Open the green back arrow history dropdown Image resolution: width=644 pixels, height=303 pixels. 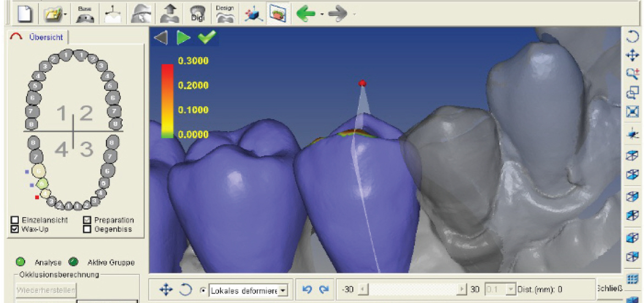tap(321, 13)
